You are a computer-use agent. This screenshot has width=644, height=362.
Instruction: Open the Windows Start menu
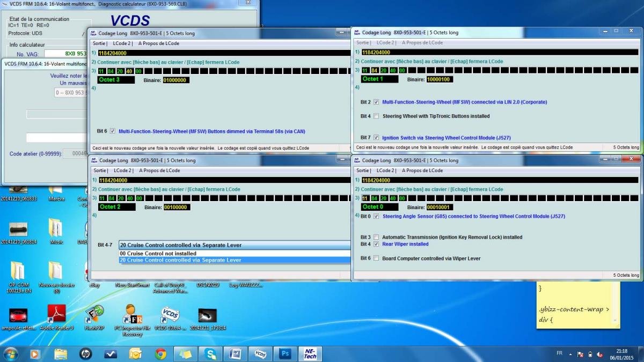11,354
